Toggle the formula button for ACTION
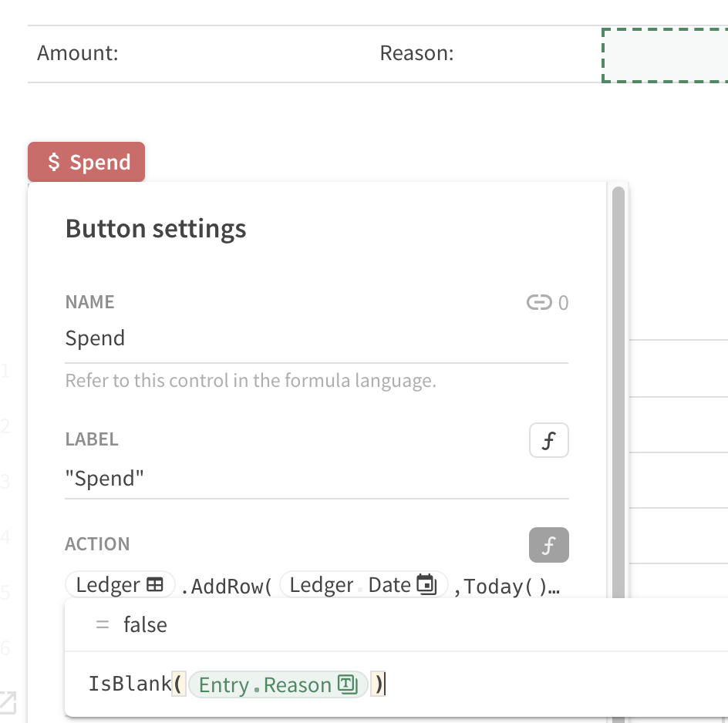This screenshot has width=728, height=723. pos(548,546)
